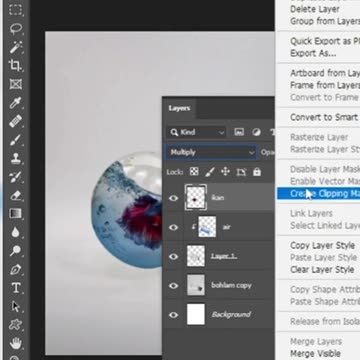Screen dimensions: 360x360
Task: Select the layer named bohlam copy
Action: pyautogui.click(x=231, y=286)
